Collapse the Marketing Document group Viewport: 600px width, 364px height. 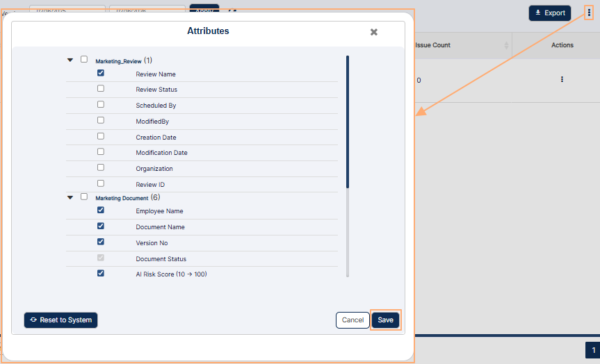click(70, 197)
